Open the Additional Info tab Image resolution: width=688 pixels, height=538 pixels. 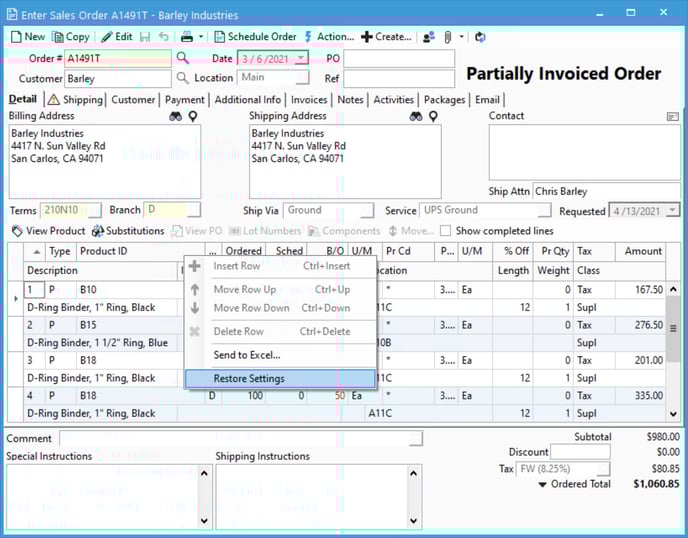247,100
